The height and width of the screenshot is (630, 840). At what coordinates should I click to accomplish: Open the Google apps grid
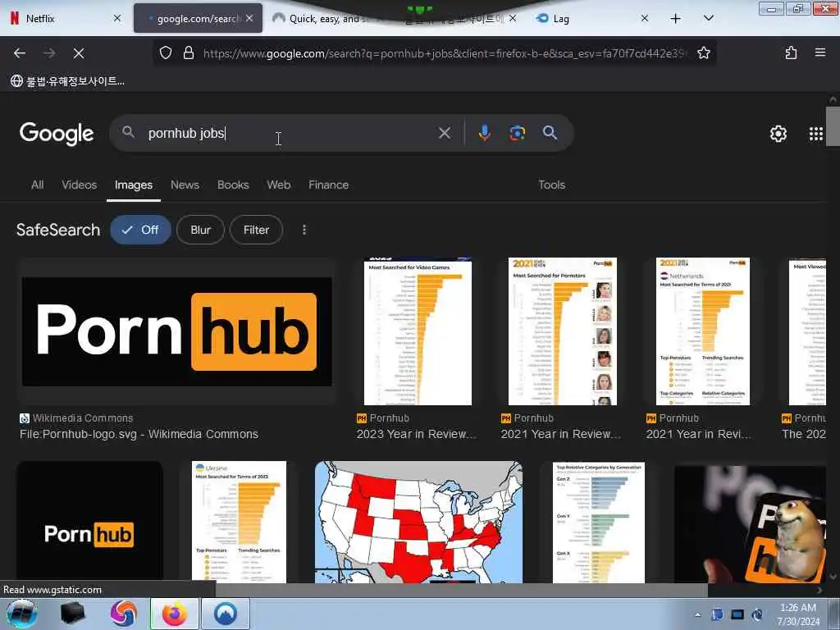[x=815, y=134]
